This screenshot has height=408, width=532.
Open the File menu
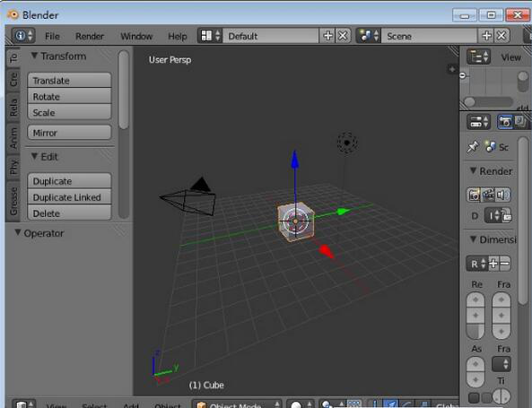coord(52,36)
